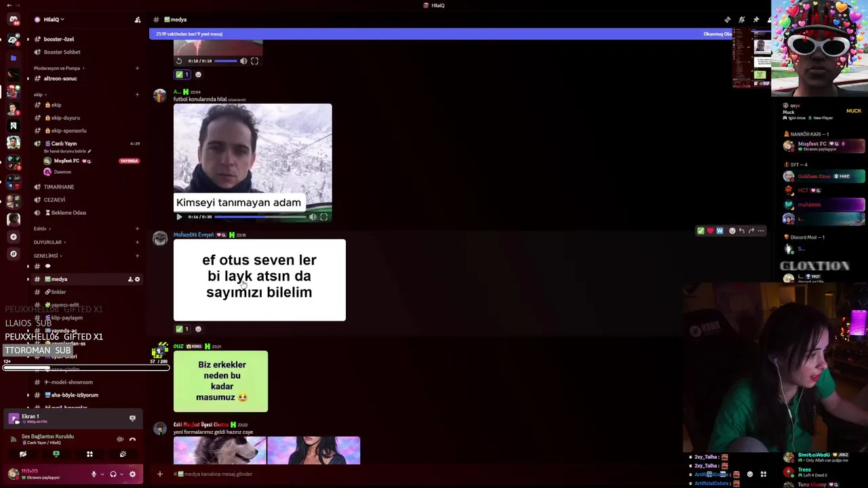
Task: Open Discord direct messages home icon
Action: tap(13, 20)
